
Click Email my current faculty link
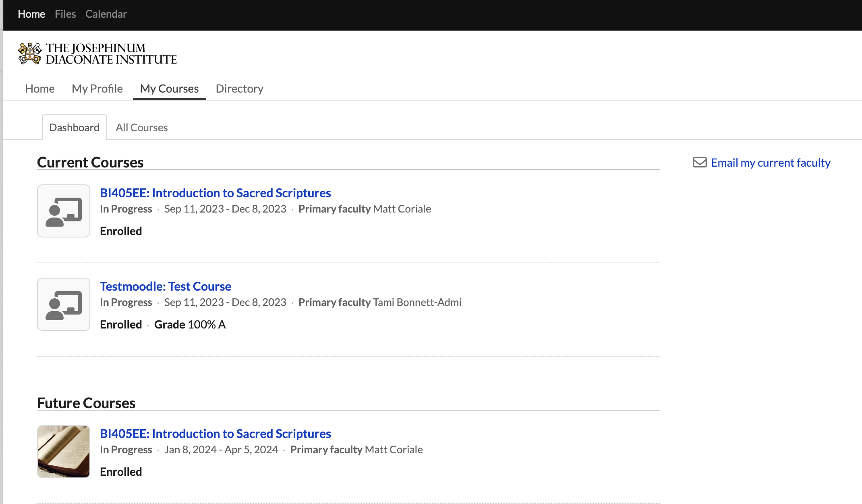[x=771, y=163]
